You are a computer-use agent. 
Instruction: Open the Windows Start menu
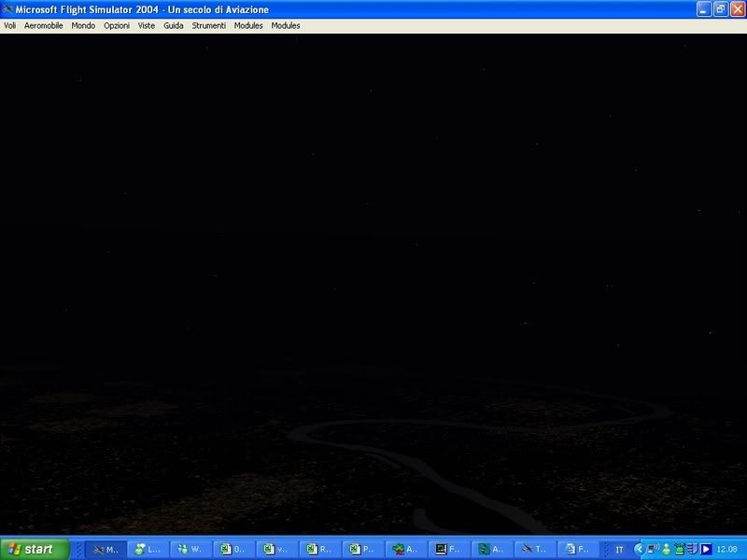pyautogui.click(x=35, y=549)
